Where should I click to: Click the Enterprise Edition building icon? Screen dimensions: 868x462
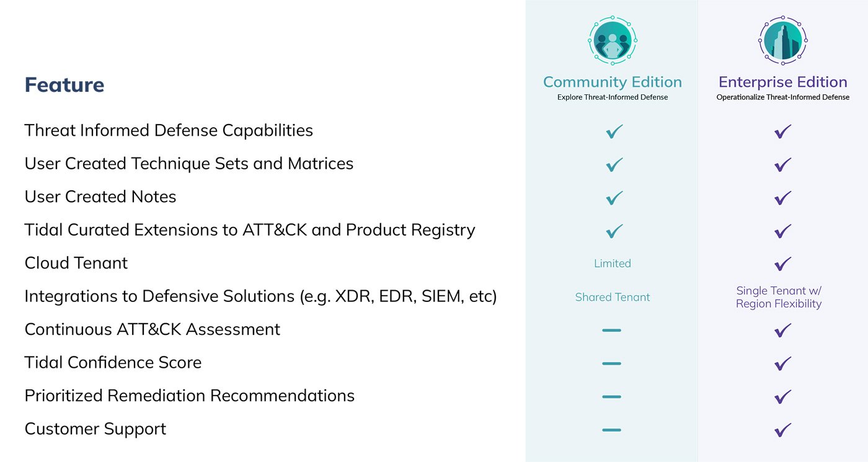click(782, 40)
